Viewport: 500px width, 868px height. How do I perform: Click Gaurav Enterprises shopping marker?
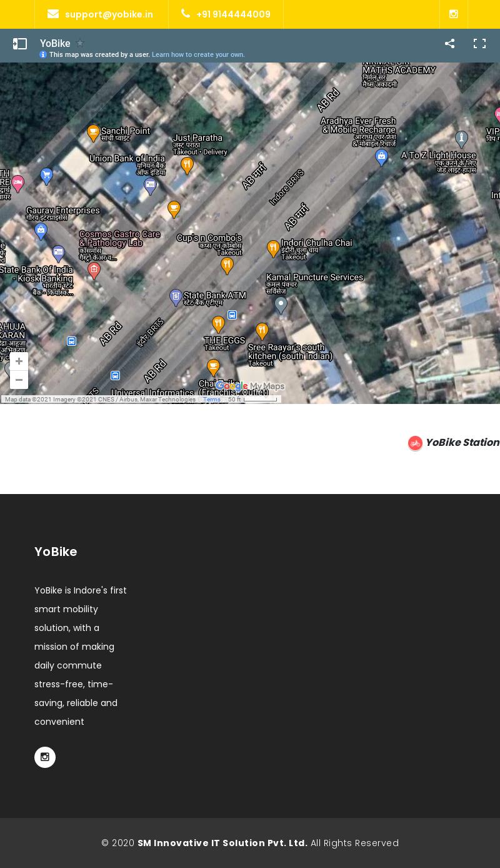[41, 231]
